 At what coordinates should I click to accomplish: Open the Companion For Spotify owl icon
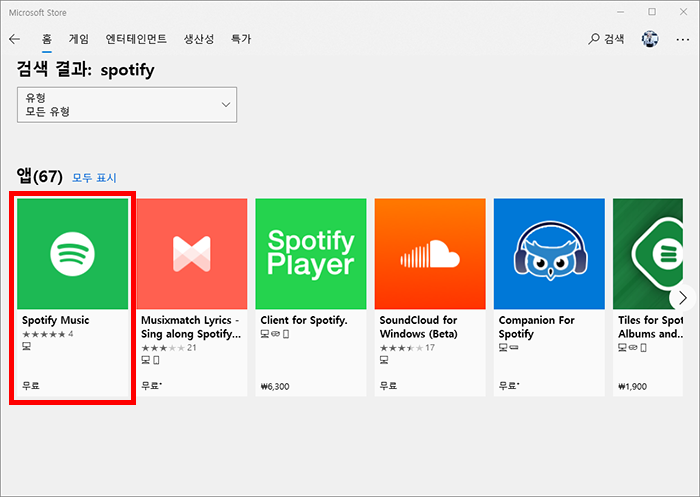click(x=549, y=254)
